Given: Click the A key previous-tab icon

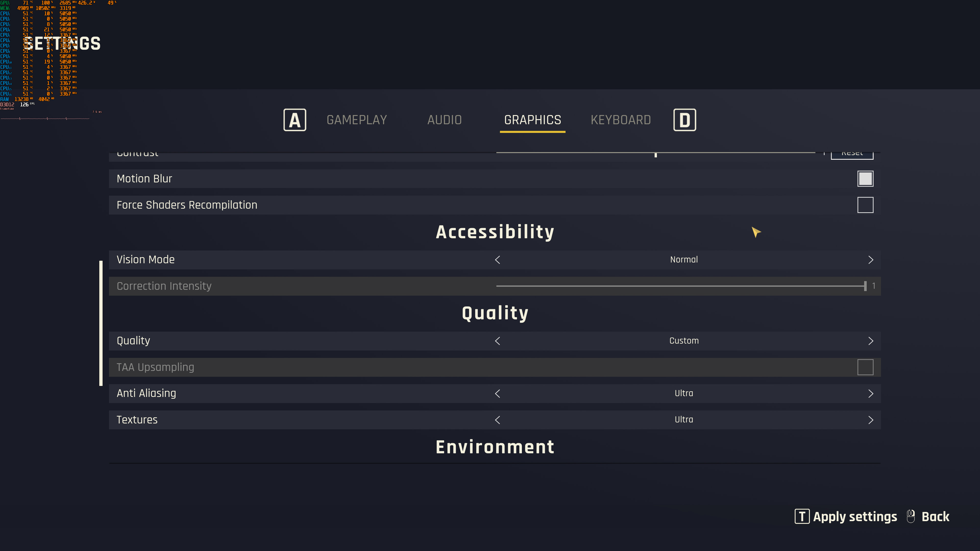Looking at the screenshot, I should tap(295, 120).
